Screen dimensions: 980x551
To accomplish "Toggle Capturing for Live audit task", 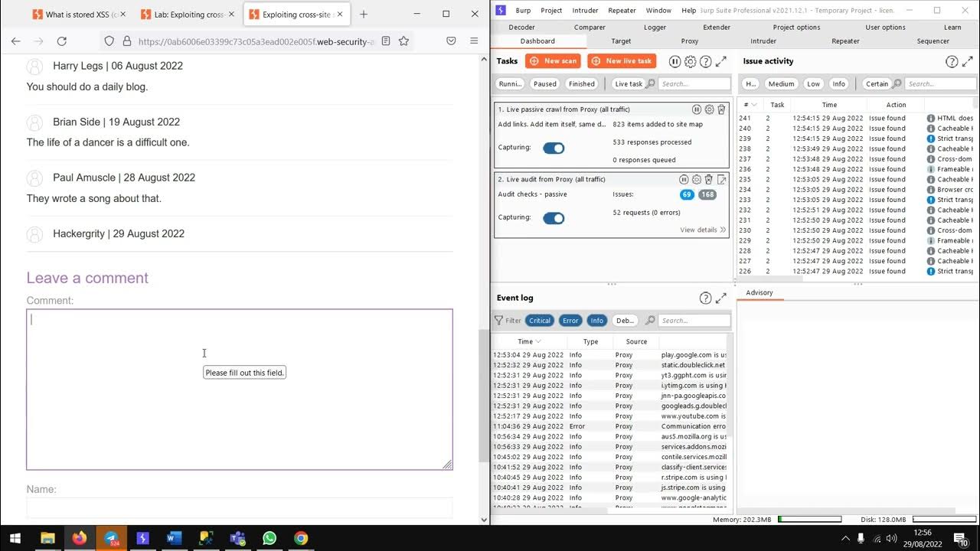I will (x=554, y=218).
